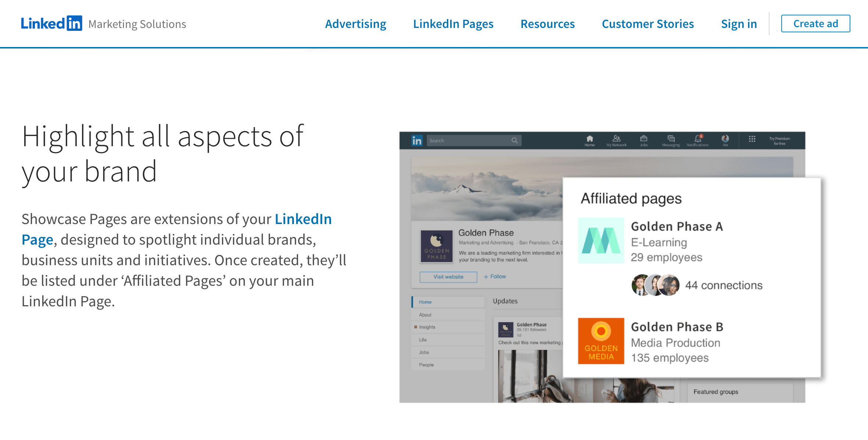Follow the LinkedIn Page text link

tap(303, 219)
